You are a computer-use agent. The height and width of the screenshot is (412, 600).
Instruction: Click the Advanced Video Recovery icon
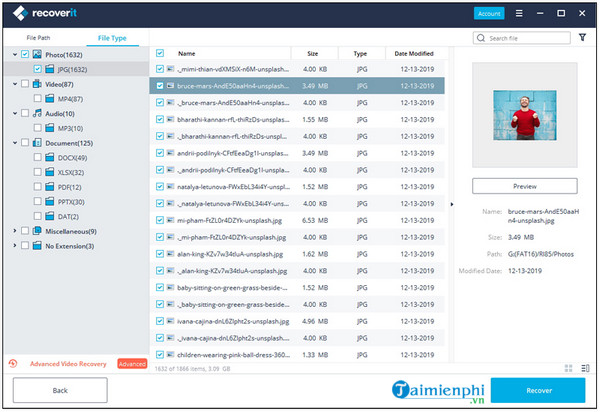(x=13, y=363)
